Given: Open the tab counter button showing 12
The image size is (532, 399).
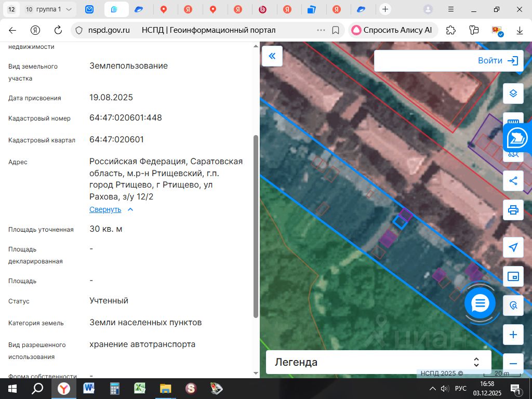Looking at the screenshot, I should [x=11, y=9].
